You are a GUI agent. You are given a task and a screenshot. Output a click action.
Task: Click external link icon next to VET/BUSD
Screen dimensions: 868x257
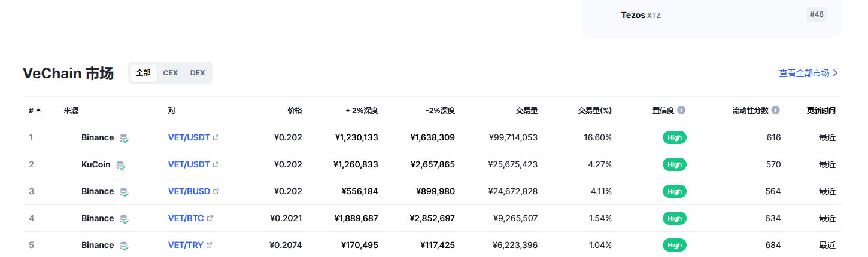coord(216,191)
